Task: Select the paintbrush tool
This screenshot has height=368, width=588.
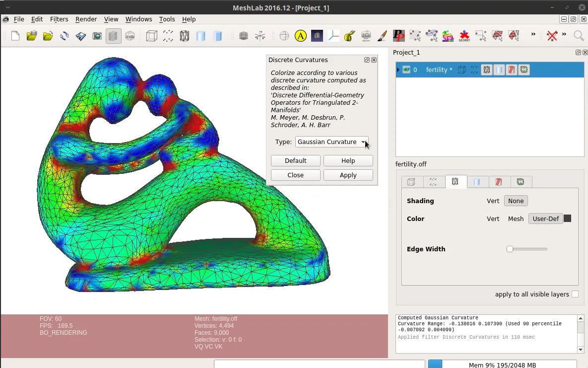Action: pos(382,36)
